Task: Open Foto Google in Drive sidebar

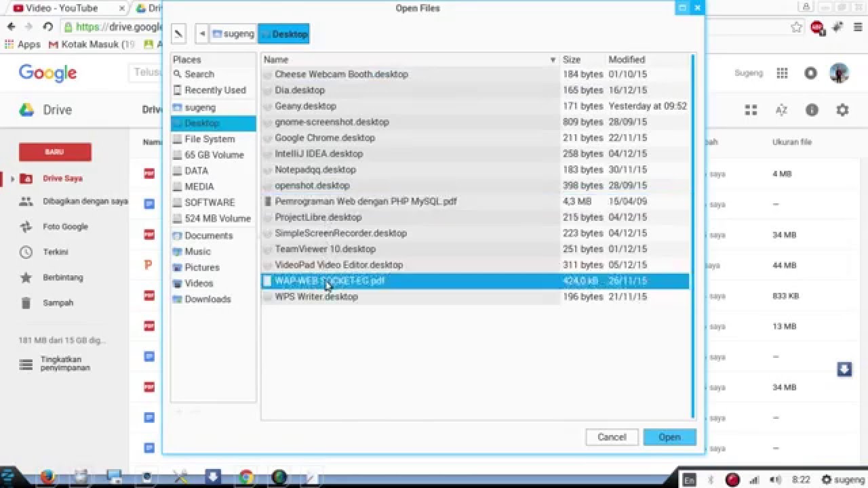Action: [65, 226]
